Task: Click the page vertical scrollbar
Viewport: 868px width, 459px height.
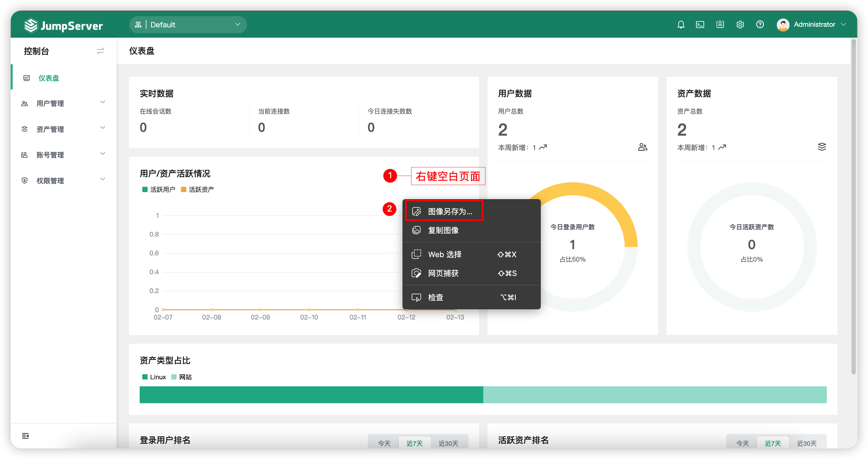Action: tap(854, 207)
